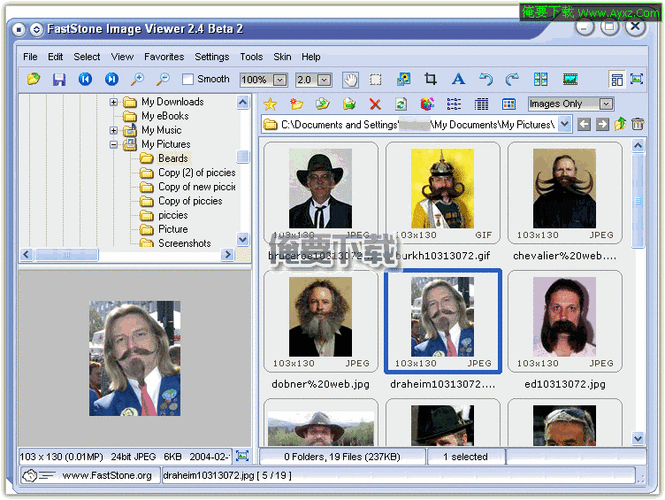The image size is (665, 500).
Task: Open the Images Only filter dropdown
Action: (606, 104)
